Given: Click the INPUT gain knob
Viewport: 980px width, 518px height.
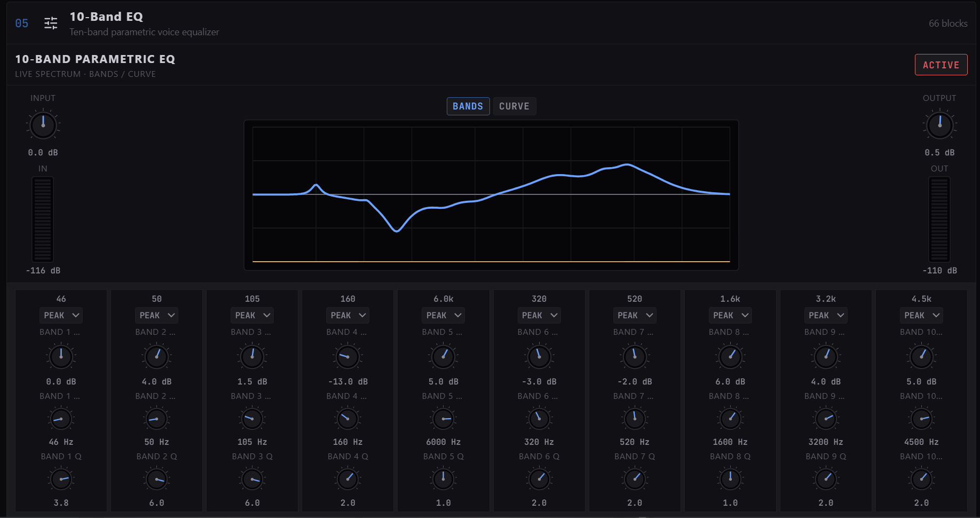Looking at the screenshot, I should (x=43, y=125).
